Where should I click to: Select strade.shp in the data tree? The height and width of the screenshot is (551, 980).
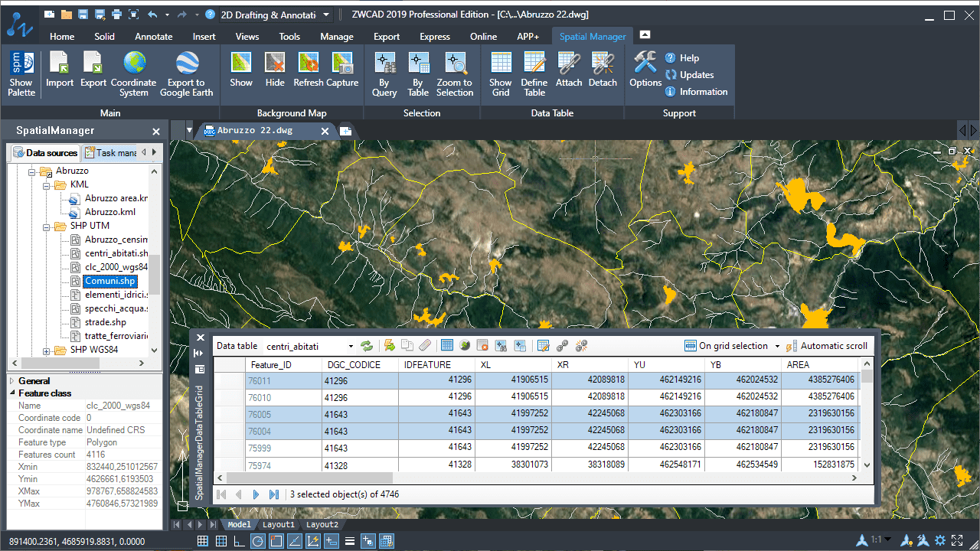[x=105, y=322]
